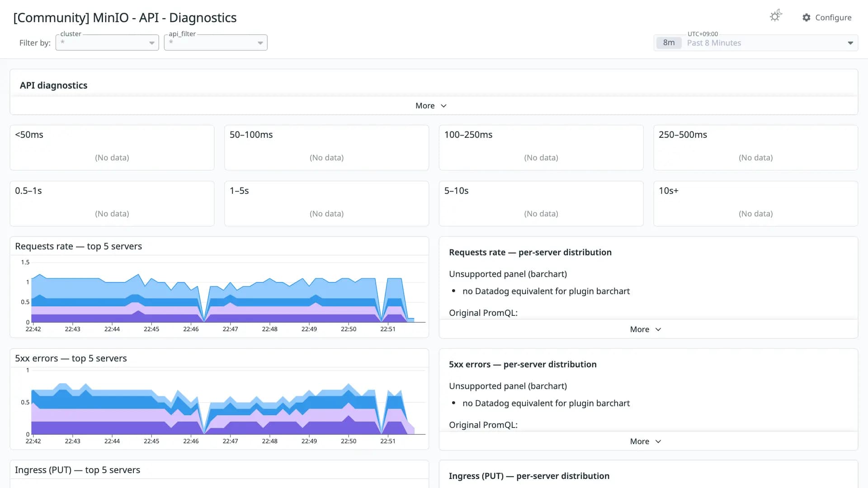Screen dimensions: 868x488
Task: Click the 5xx errors — top 5 servers title
Action: click(x=71, y=358)
